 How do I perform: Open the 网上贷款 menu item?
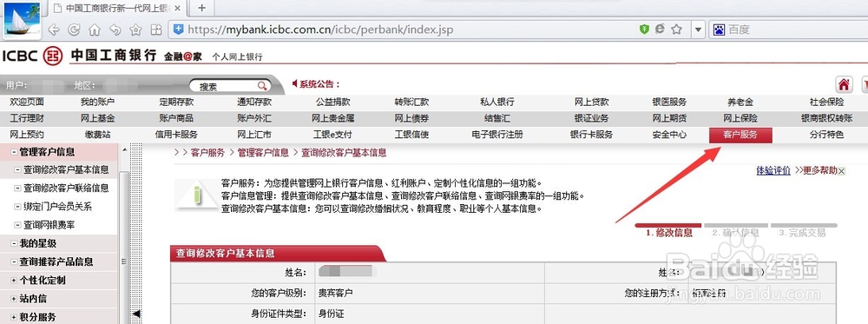click(591, 102)
